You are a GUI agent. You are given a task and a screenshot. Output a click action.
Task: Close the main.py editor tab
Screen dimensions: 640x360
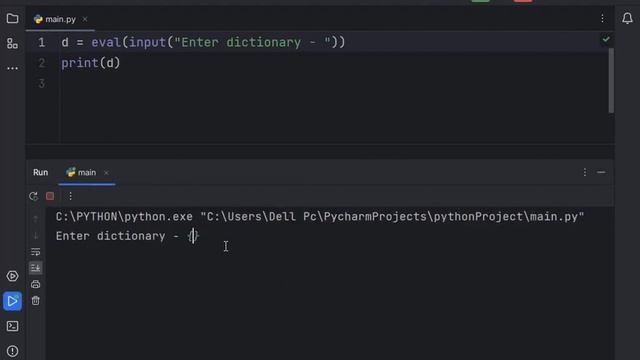tap(84, 19)
